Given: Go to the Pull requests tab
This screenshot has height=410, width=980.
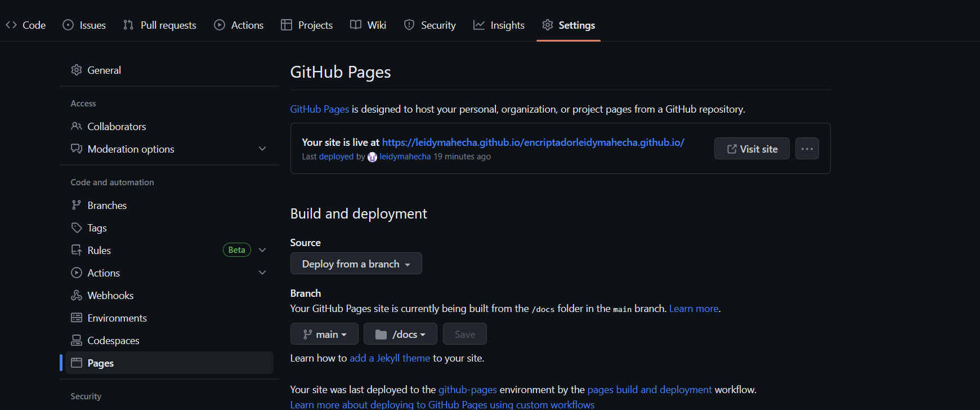Looking at the screenshot, I should 160,25.
